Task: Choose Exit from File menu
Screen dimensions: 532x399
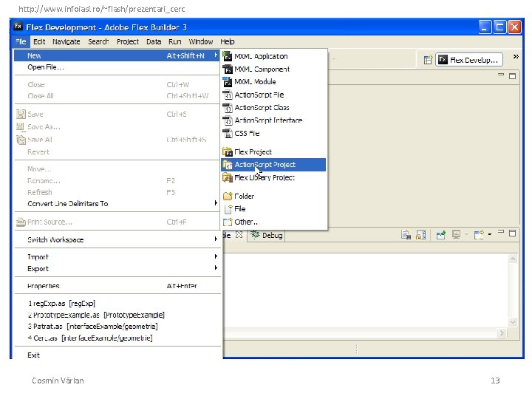Action: tap(117, 355)
